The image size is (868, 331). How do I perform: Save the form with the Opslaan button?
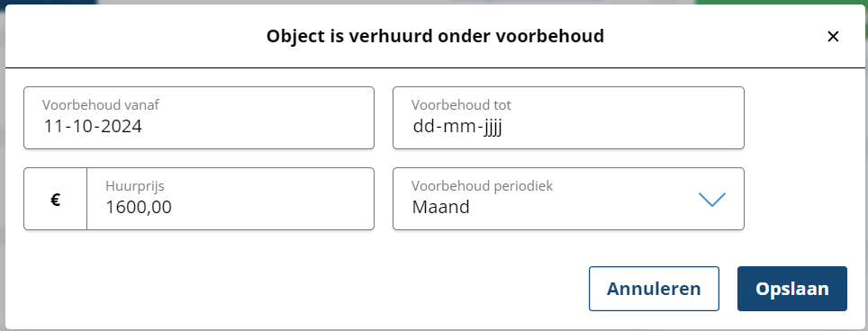(792, 289)
